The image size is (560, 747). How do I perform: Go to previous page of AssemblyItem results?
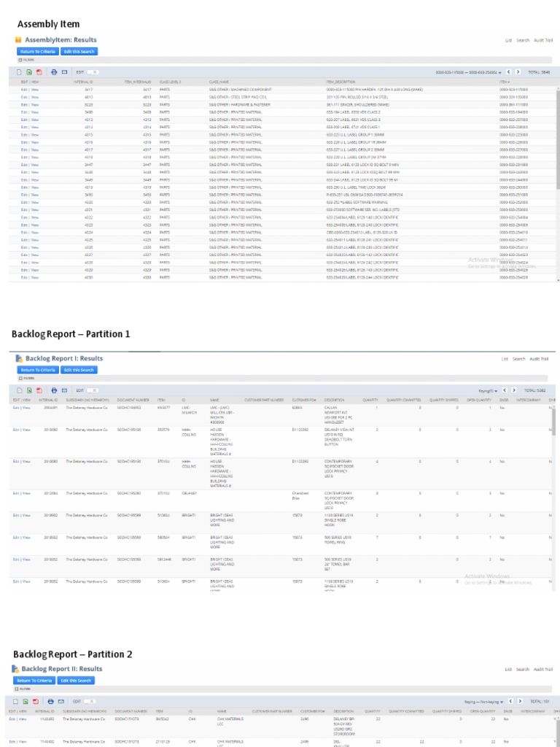coord(508,72)
